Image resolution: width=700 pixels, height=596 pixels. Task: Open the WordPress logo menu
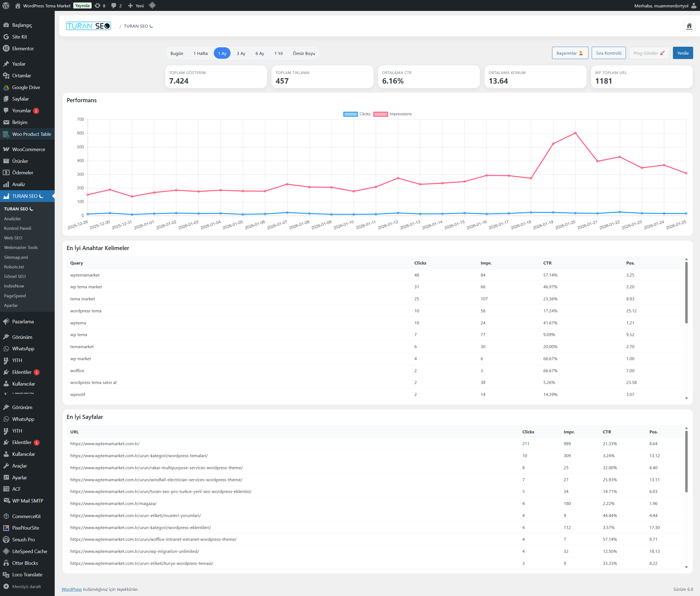[x=6, y=5]
